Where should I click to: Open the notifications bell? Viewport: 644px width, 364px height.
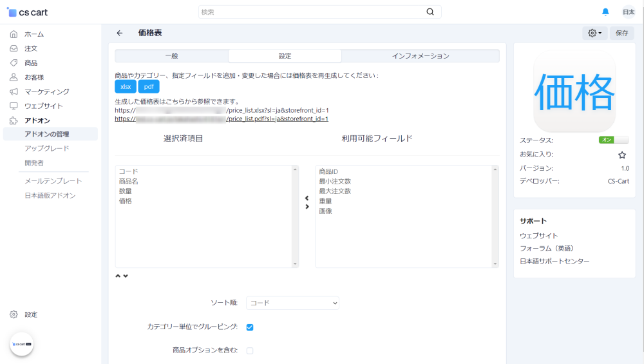click(x=605, y=12)
